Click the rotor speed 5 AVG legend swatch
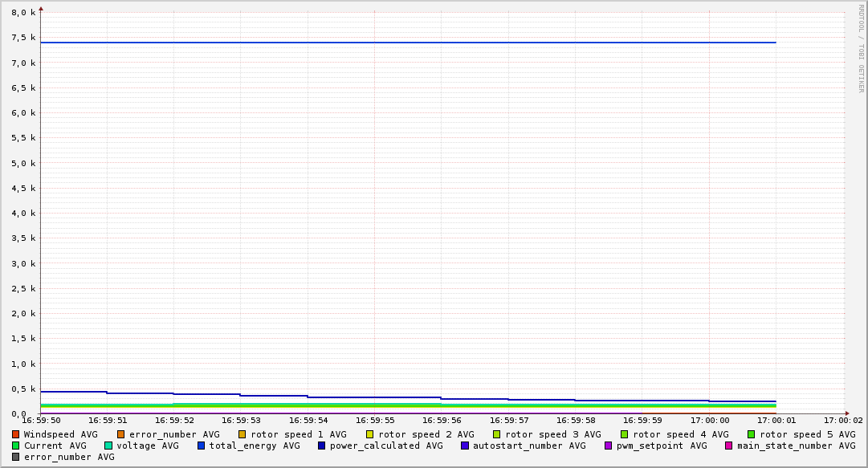This screenshot has height=468, width=868. pyautogui.click(x=752, y=434)
